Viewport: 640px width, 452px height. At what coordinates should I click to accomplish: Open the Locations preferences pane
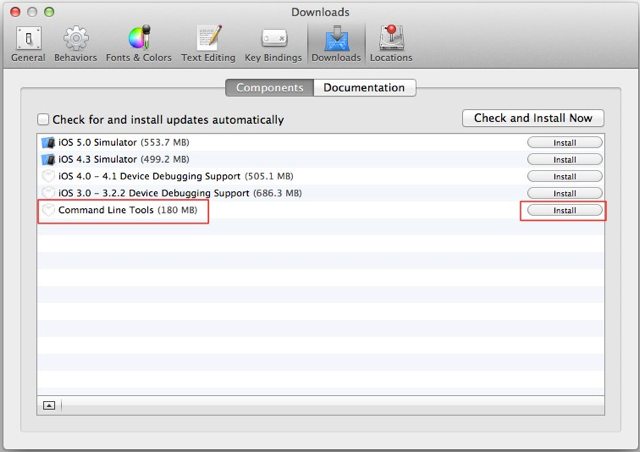[x=390, y=43]
